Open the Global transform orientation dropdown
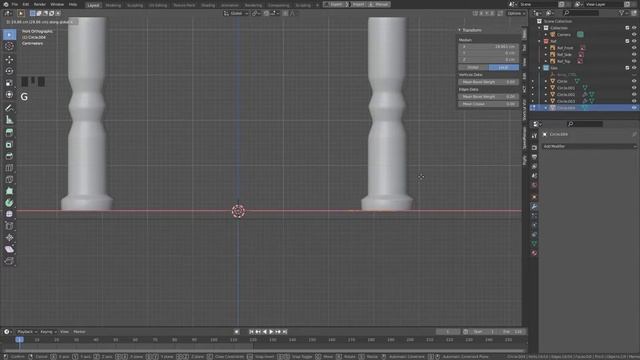Screen dimensions: 640x360 tap(236, 13)
